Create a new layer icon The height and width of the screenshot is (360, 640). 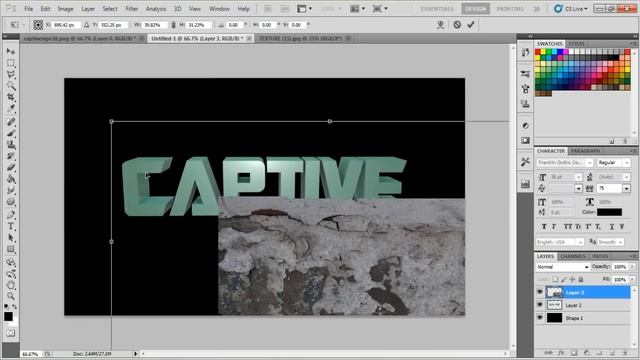click(612, 353)
